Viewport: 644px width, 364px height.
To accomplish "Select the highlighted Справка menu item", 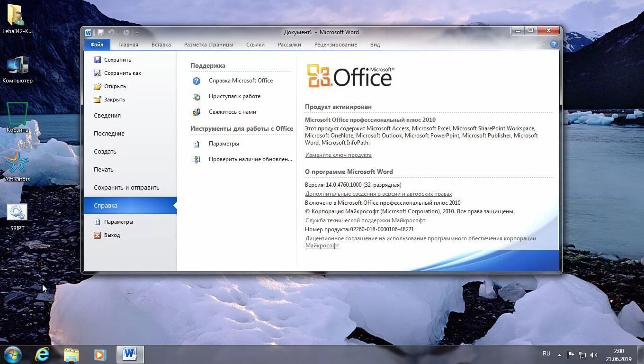I will [x=130, y=206].
